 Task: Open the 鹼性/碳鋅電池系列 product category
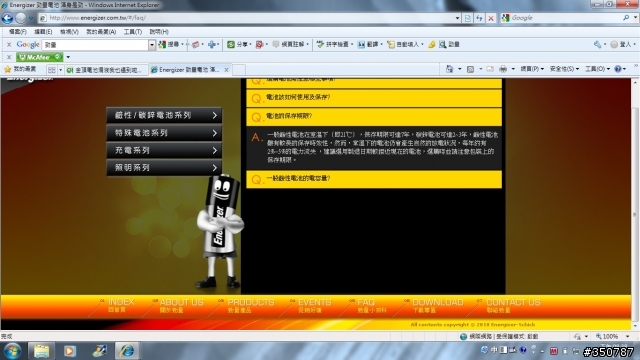164,116
